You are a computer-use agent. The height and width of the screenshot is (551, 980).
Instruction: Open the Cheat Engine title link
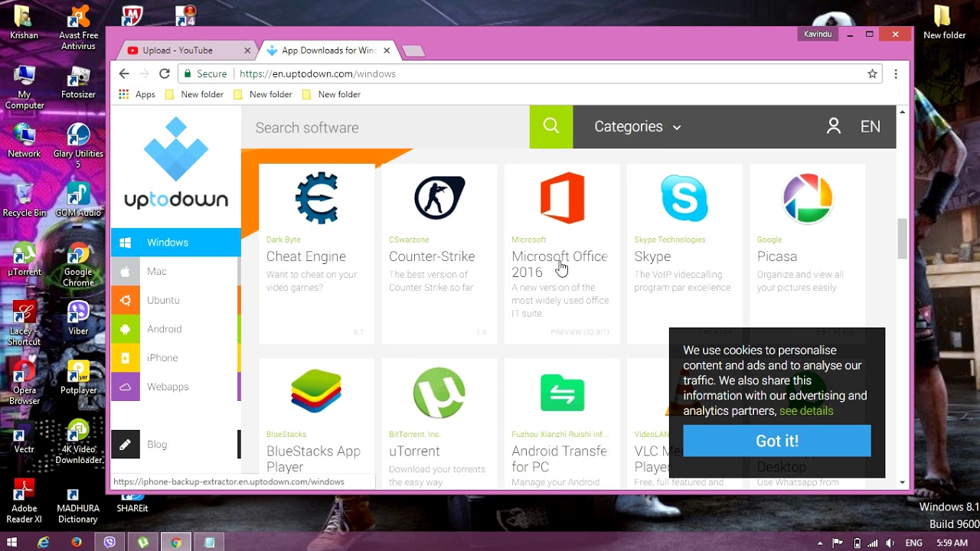(306, 256)
